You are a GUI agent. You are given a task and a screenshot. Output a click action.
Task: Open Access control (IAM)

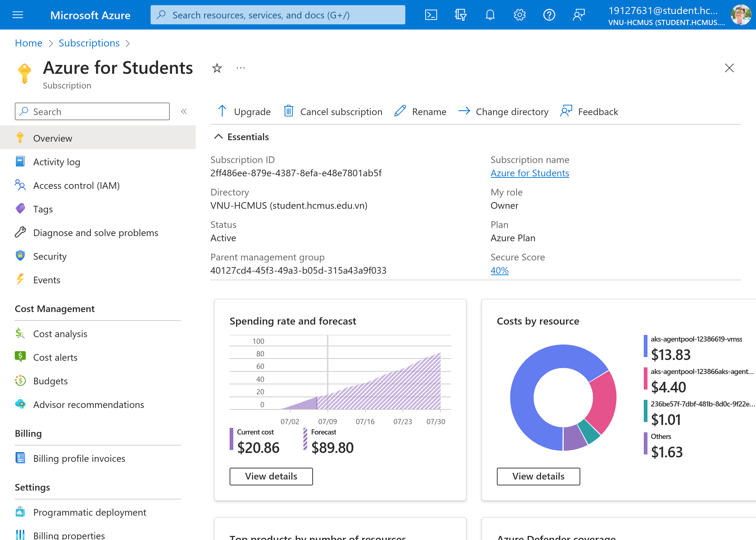point(98,185)
